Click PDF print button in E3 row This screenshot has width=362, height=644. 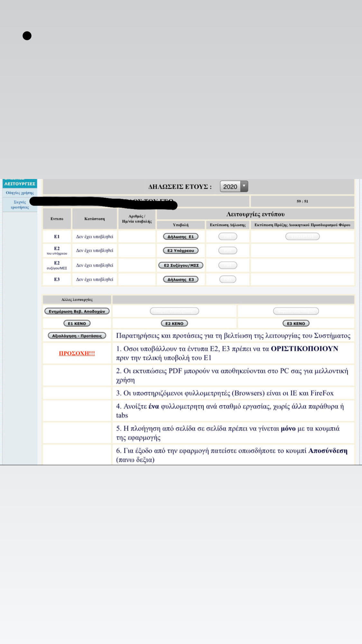[227, 279]
